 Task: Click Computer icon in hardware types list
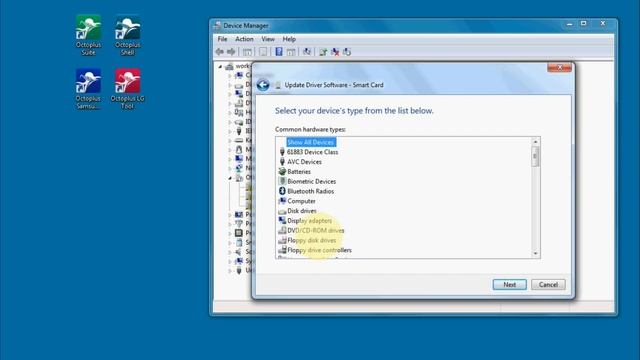[x=282, y=201]
